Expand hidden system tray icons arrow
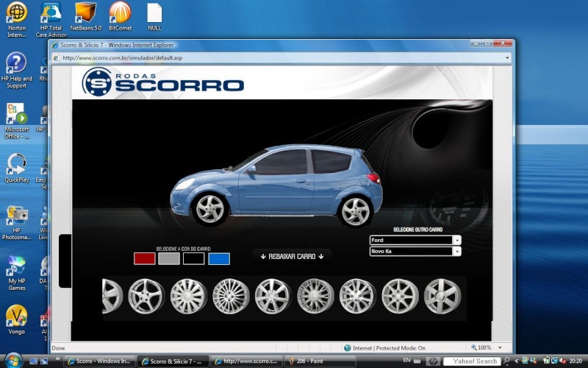 tap(517, 361)
